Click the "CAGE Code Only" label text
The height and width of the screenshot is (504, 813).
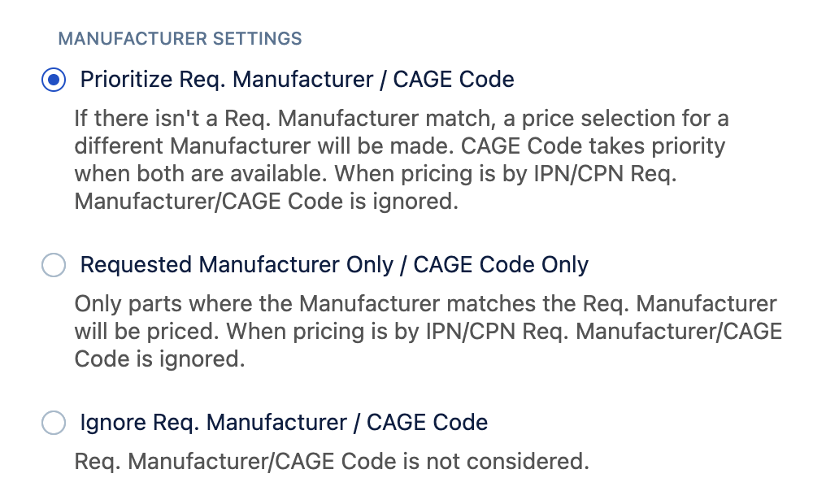point(501,265)
